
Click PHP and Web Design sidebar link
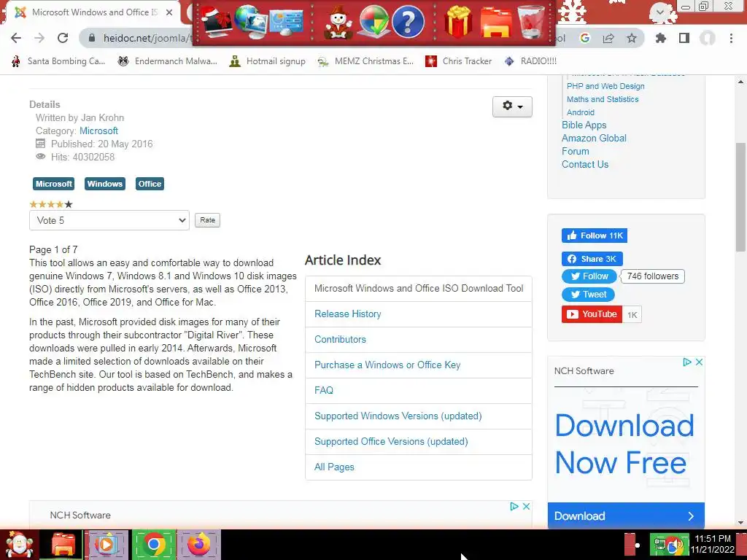[605, 86]
